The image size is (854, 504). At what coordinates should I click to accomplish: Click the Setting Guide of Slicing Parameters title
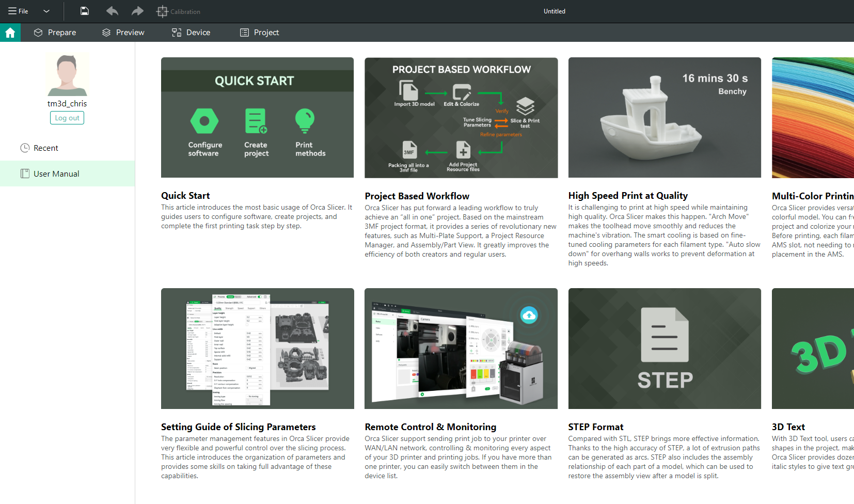pos(238,427)
